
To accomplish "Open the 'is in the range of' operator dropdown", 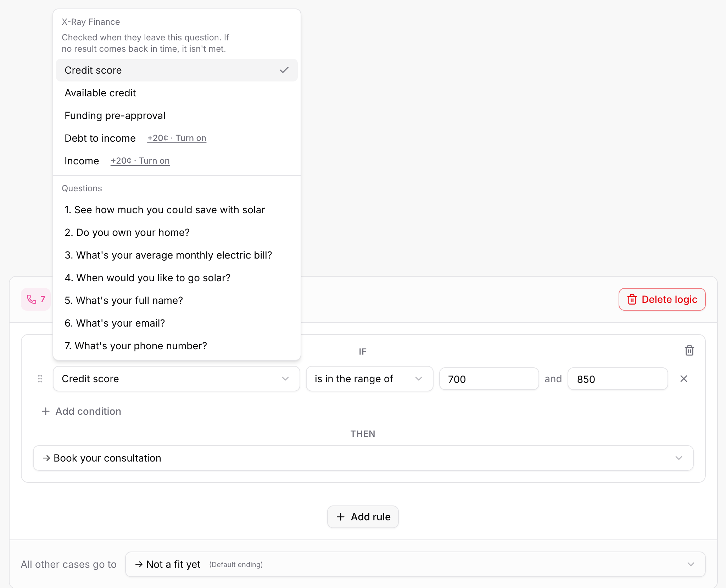I will (x=369, y=379).
